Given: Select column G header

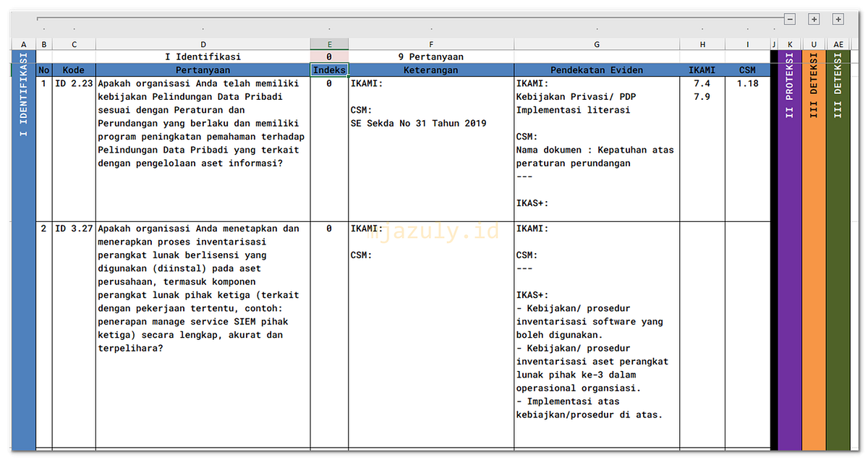Looking at the screenshot, I should [x=597, y=45].
